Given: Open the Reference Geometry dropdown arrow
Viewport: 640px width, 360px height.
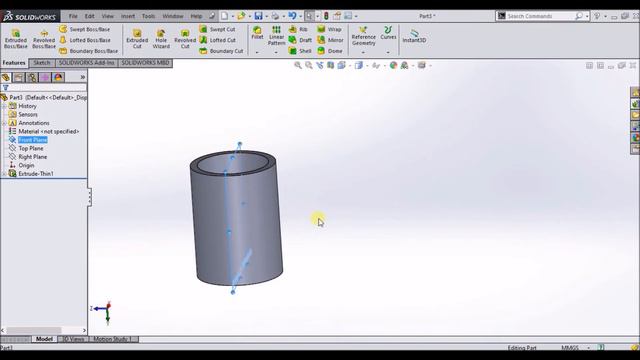Looking at the screenshot, I should click(x=363, y=53).
